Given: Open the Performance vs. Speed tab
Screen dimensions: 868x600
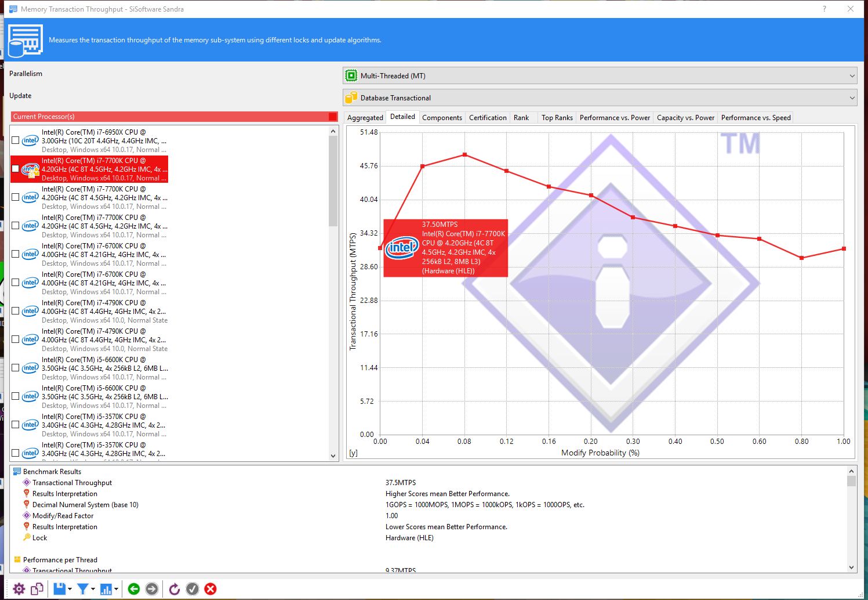Looking at the screenshot, I should (756, 118).
